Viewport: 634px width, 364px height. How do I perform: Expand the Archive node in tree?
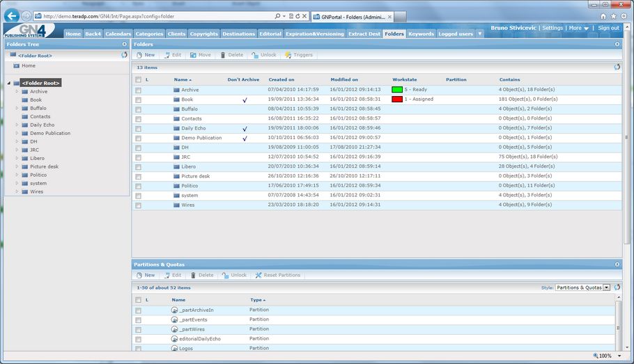point(17,91)
